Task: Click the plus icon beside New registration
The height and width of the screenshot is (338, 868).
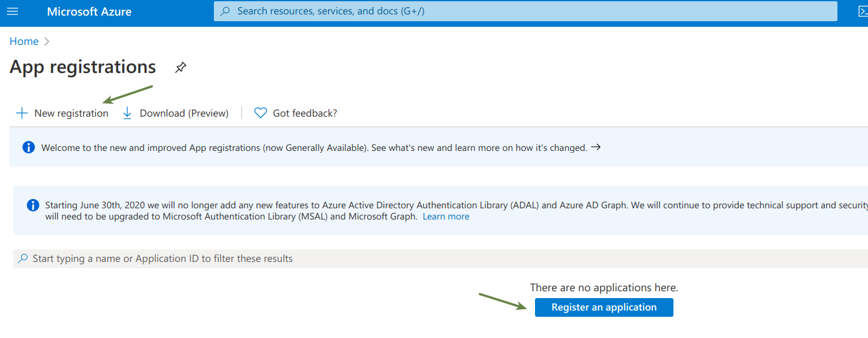Action: click(x=22, y=113)
